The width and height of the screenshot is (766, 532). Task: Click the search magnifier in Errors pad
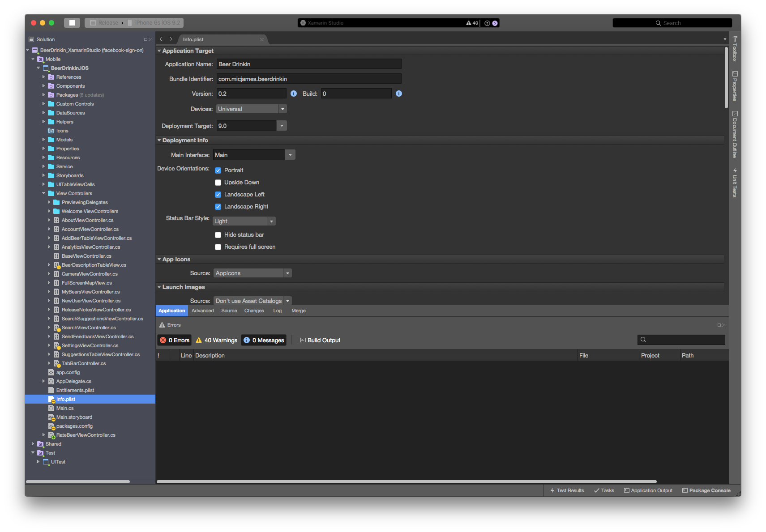pos(643,340)
